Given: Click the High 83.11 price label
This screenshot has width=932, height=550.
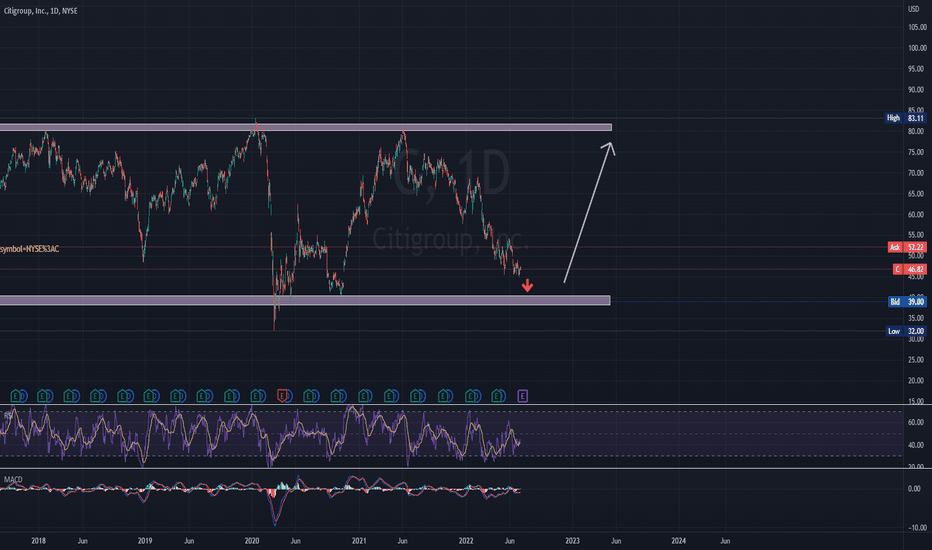Looking at the screenshot, I should coord(906,118).
